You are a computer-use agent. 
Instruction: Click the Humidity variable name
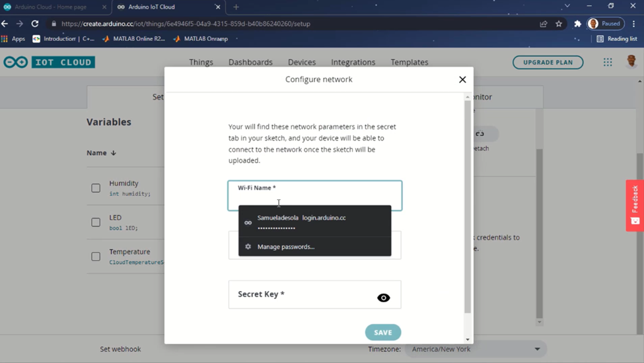(x=124, y=183)
